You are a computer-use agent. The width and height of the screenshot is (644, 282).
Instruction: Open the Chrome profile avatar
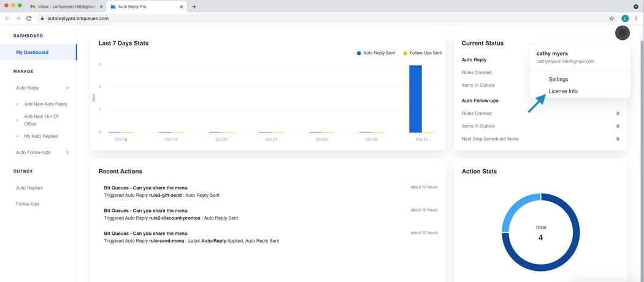tap(625, 18)
